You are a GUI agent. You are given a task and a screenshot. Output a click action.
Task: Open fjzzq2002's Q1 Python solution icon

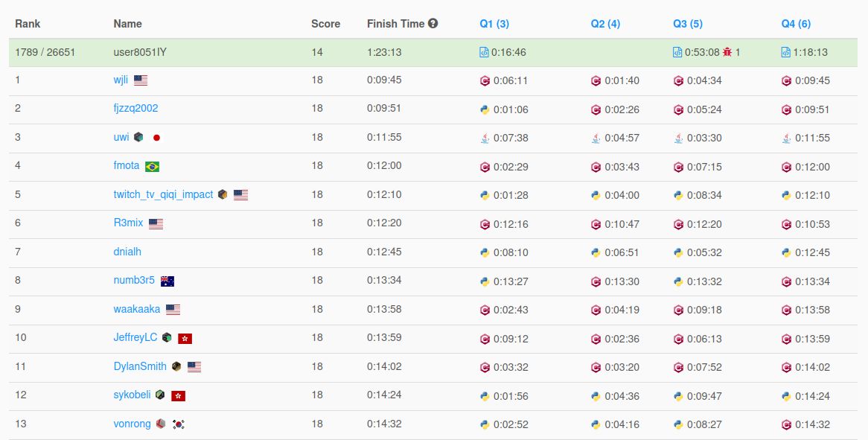[x=485, y=109]
